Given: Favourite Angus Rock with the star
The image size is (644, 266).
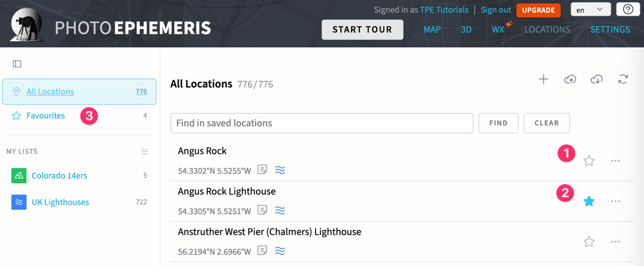Looking at the screenshot, I should click(x=589, y=161).
